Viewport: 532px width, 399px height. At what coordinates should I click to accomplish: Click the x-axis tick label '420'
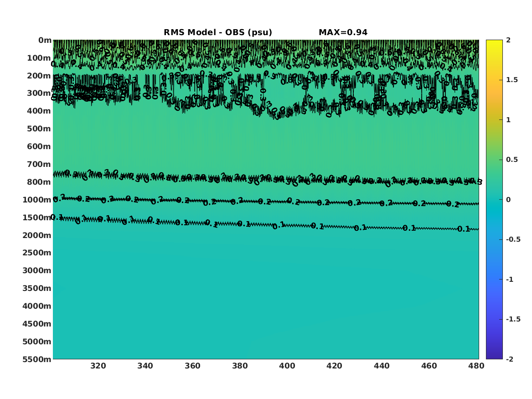tap(334, 366)
